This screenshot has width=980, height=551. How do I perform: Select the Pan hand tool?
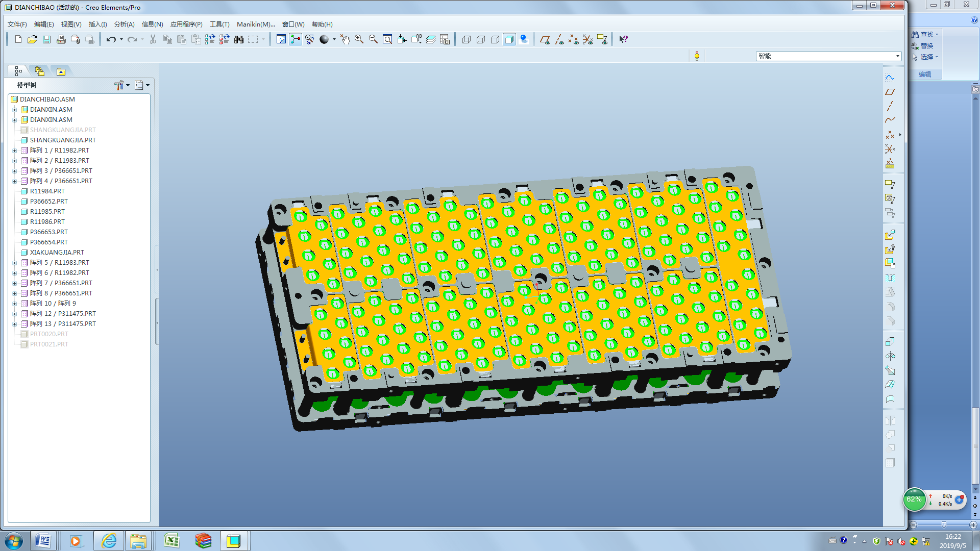pyautogui.click(x=345, y=39)
